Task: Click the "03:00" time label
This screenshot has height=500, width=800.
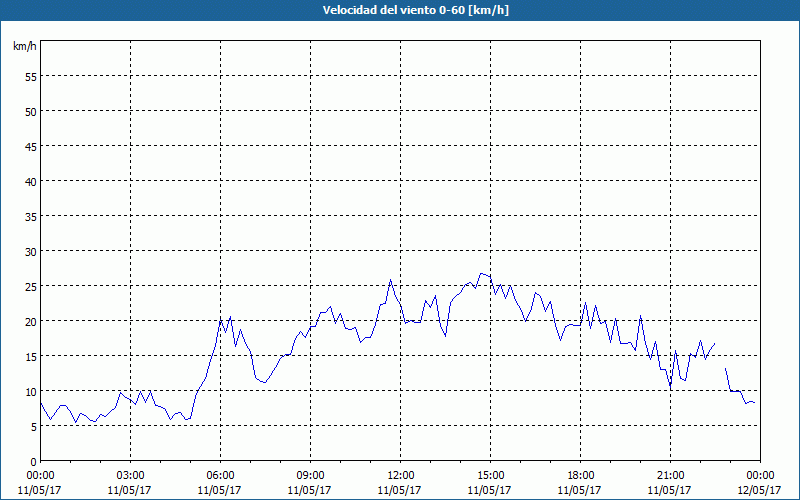Action: point(130,476)
